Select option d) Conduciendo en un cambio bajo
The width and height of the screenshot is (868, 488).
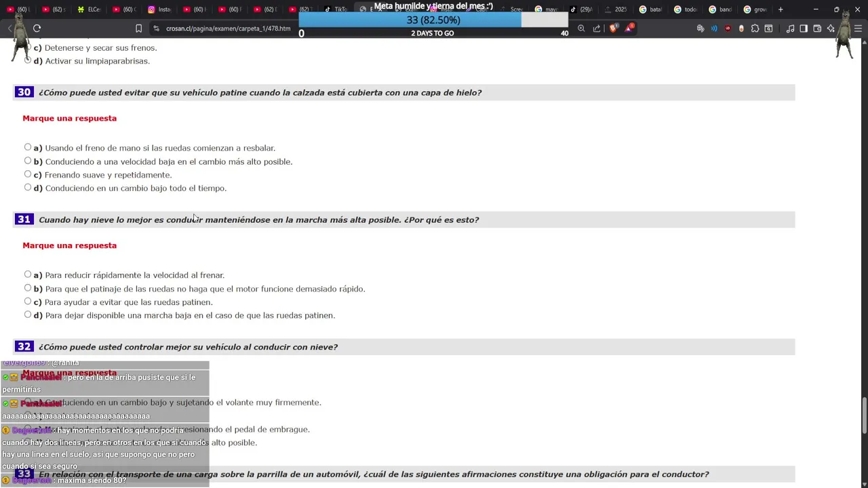click(28, 187)
